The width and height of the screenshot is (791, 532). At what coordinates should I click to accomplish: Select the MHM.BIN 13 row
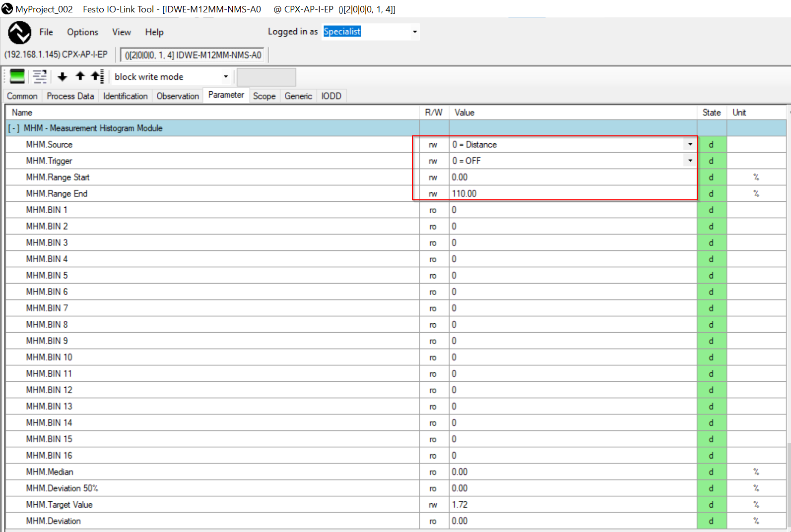[x=395, y=406]
